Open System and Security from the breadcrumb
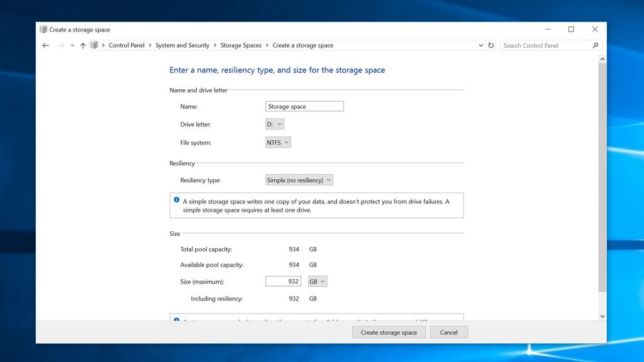Screen dimensions: 644x362 182,45
